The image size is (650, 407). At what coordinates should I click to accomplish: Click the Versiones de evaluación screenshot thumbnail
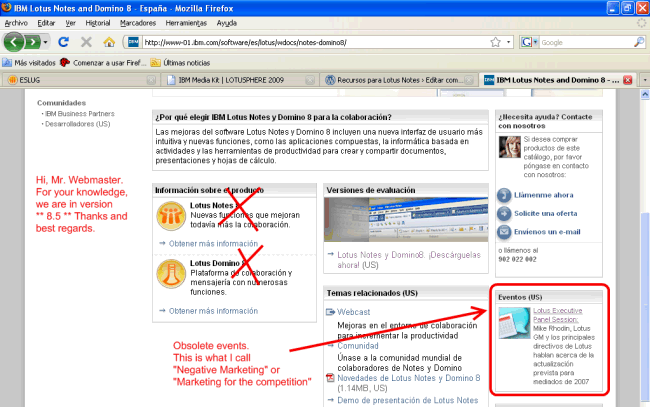[x=406, y=220]
